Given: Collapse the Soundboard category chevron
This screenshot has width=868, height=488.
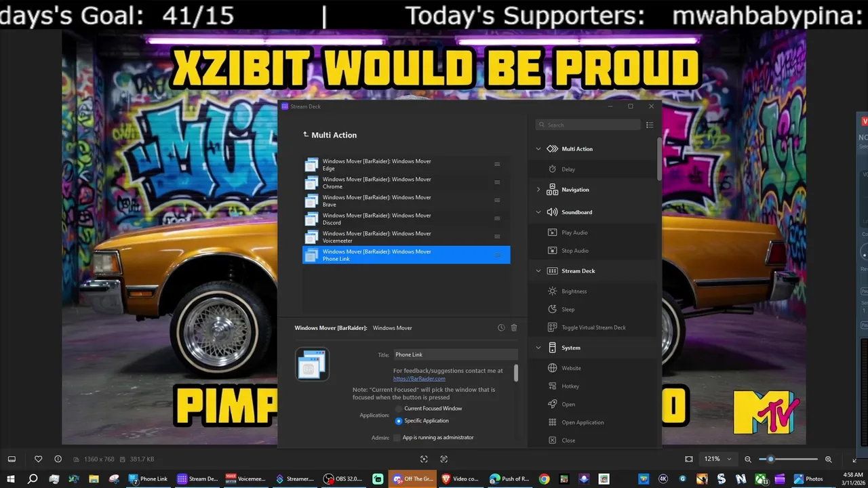Looking at the screenshot, I should [538, 212].
